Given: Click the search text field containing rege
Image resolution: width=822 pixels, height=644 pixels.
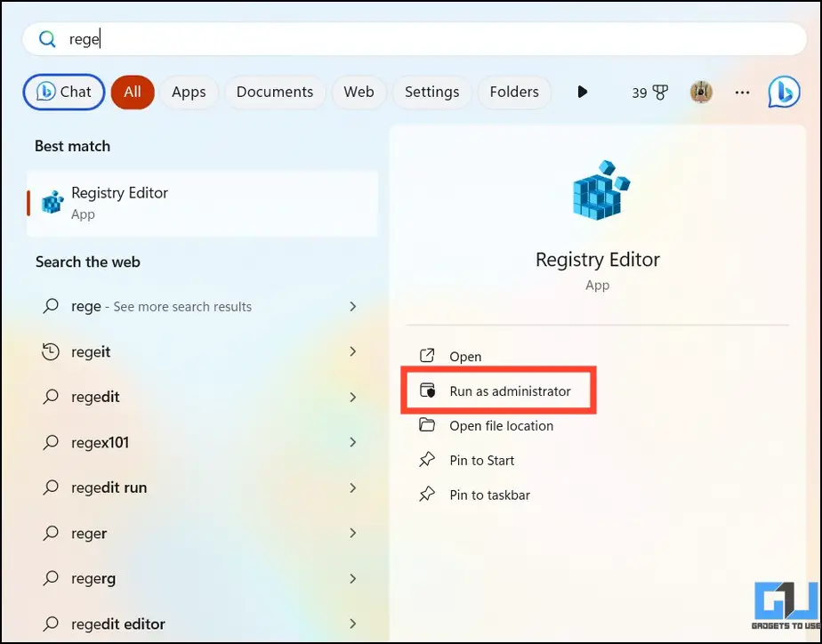Looking at the screenshot, I should coord(415,39).
